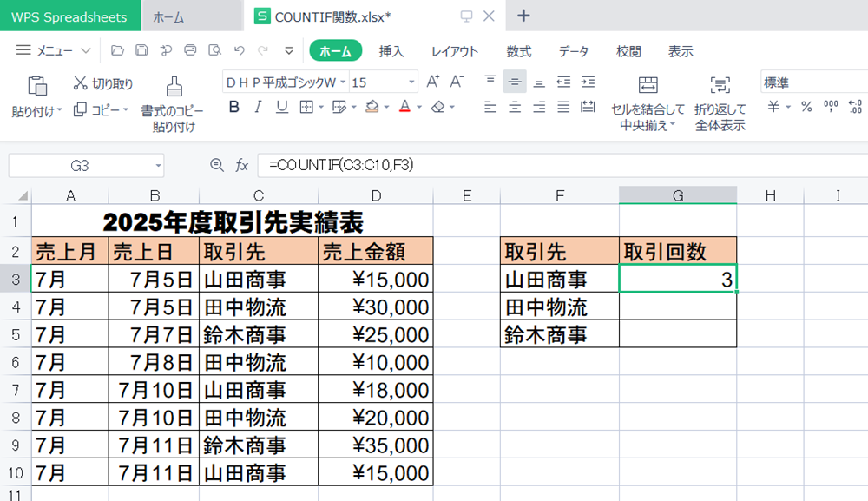This screenshot has height=501, width=868.
Task: Open the font size dropdown
Action: [x=411, y=82]
